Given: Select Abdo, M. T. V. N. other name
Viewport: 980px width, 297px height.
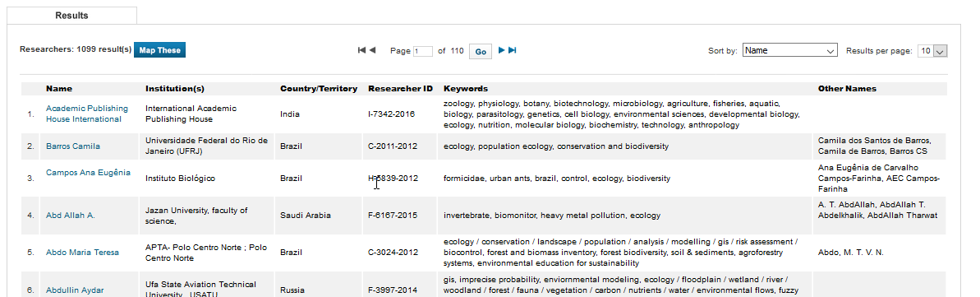Looking at the screenshot, I should (851, 253).
